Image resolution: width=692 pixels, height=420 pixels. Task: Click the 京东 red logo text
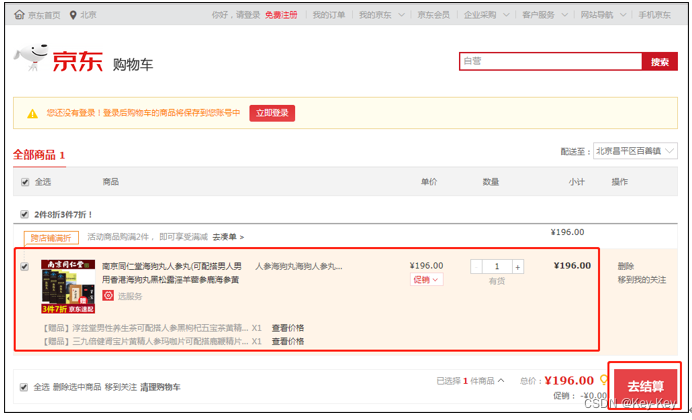pyautogui.click(x=78, y=61)
